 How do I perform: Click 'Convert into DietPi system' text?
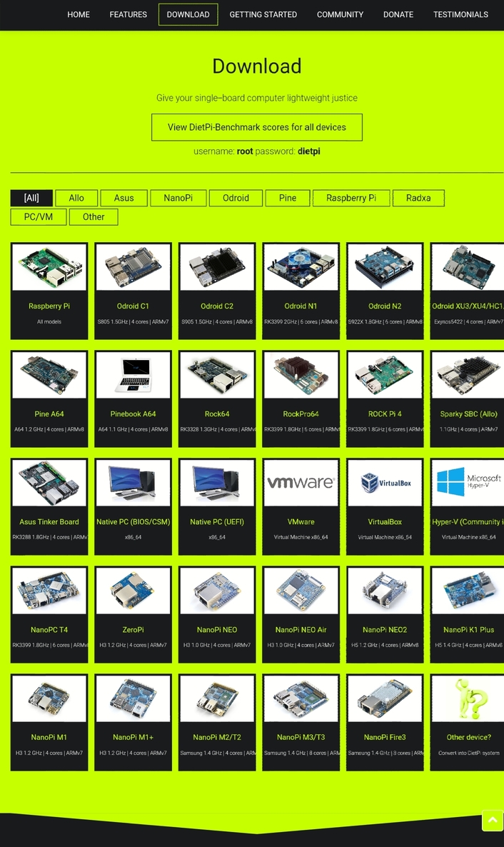(468, 753)
